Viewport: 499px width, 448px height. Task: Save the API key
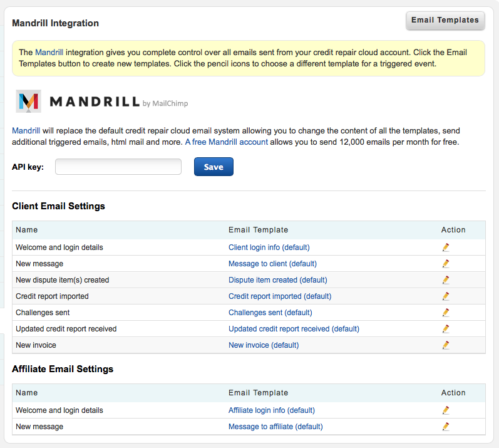point(213,167)
